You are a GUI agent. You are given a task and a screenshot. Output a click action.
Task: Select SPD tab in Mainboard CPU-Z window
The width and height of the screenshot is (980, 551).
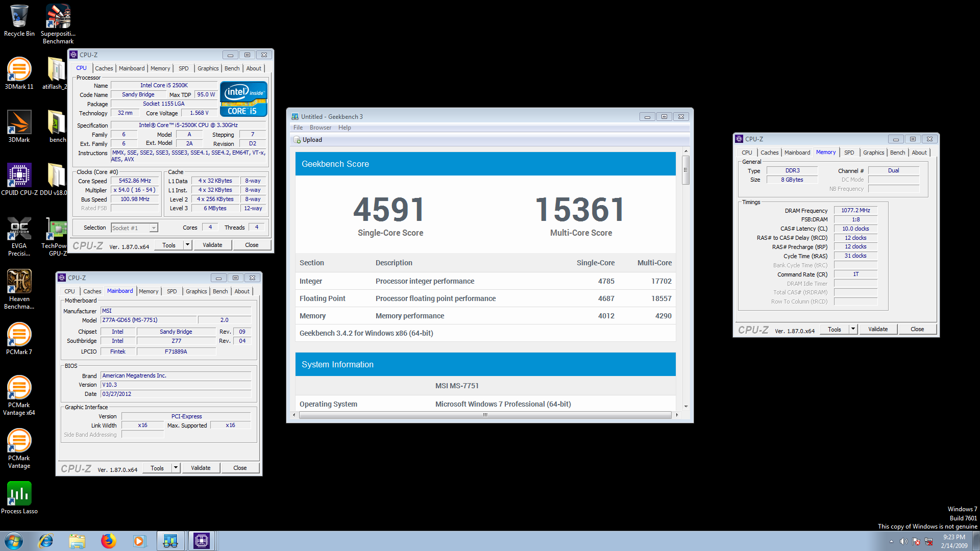[172, 291]
